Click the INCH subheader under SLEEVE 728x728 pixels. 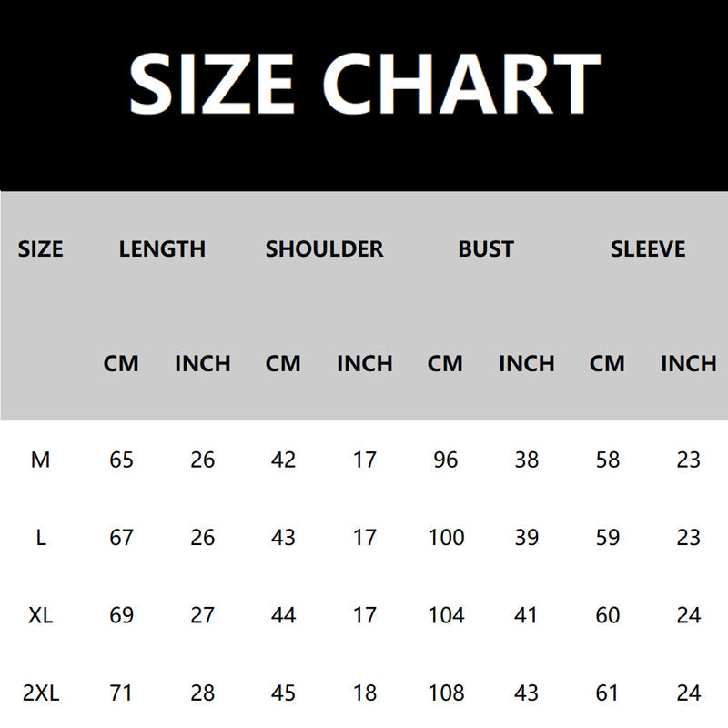[689, 364]
